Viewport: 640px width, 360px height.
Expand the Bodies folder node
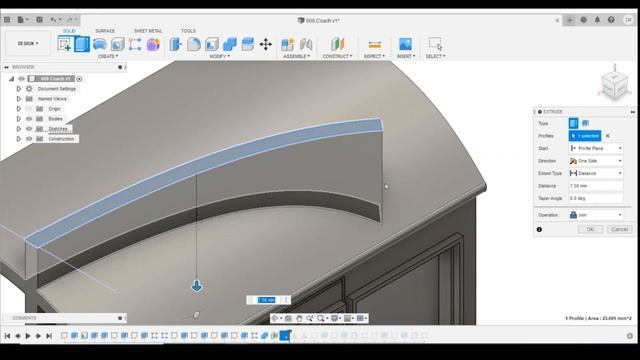(18, 119)
